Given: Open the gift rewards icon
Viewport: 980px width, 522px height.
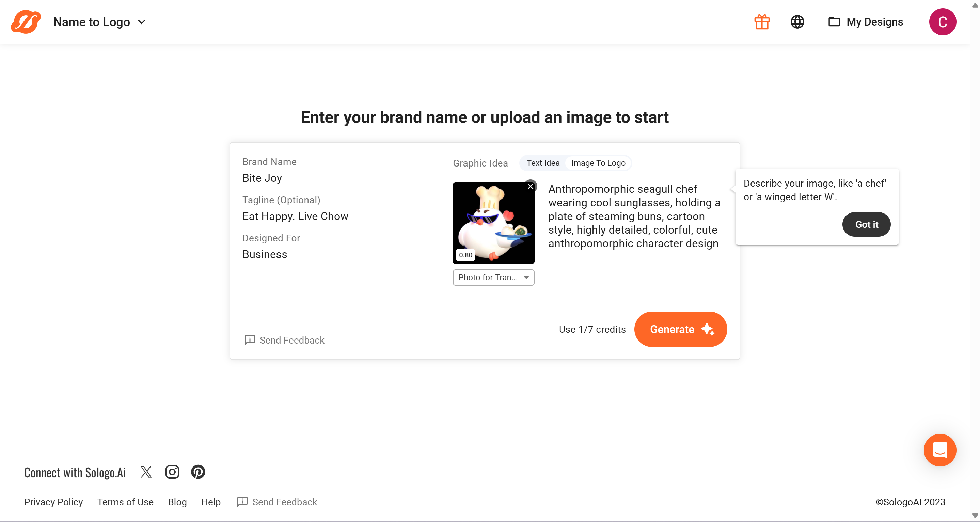Looking at the screenshot, I should (x=762, y=22).
